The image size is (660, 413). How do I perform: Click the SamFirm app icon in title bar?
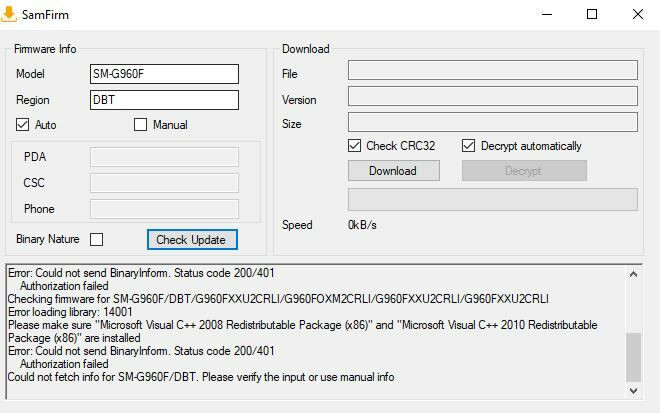point(8,14)
